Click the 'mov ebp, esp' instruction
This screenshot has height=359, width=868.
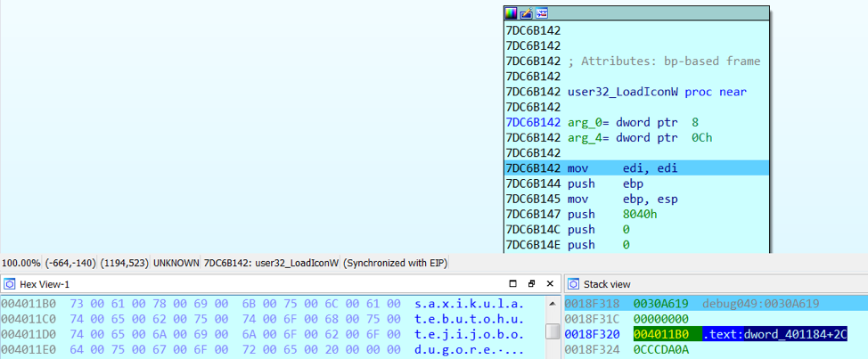click(x=623, y=199)
